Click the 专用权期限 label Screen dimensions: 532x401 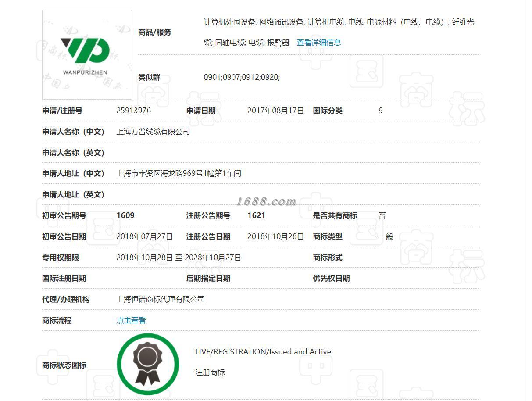coord(61,258)
